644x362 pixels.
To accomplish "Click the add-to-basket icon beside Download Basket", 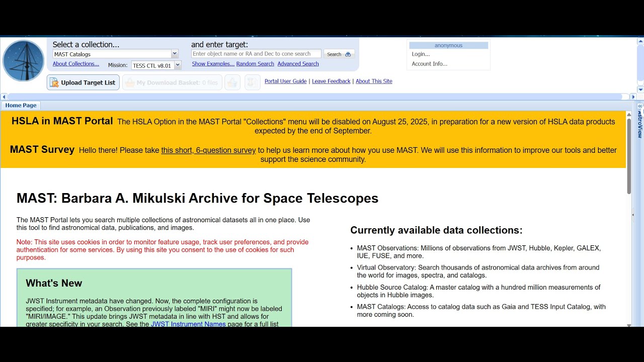I will point(232,82).
